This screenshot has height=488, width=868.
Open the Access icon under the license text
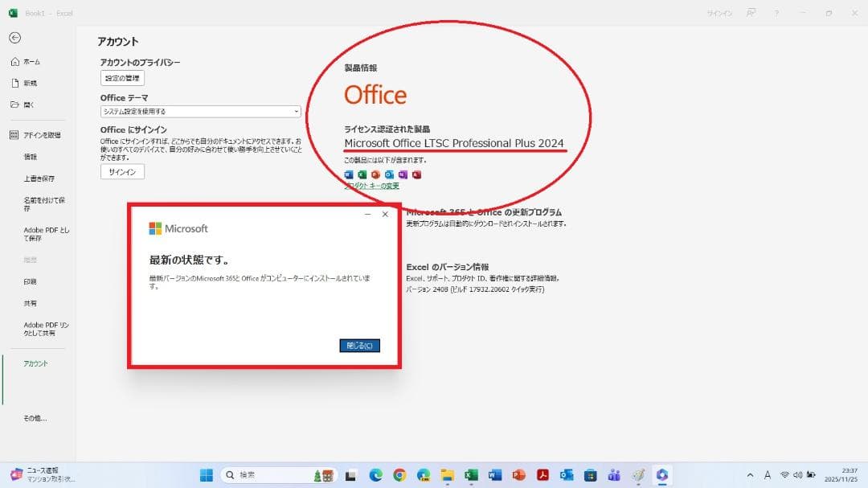point(416,174)
